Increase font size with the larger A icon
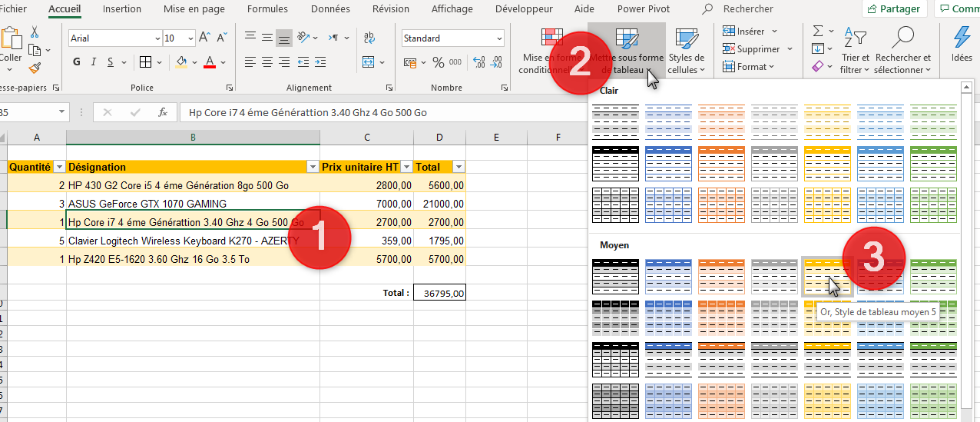 click(204, 38)
